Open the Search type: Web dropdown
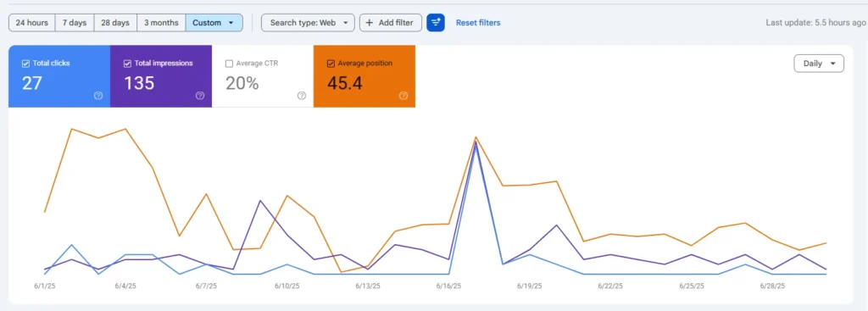This screenshot has width=868, height=311. (x=308, y=23)
